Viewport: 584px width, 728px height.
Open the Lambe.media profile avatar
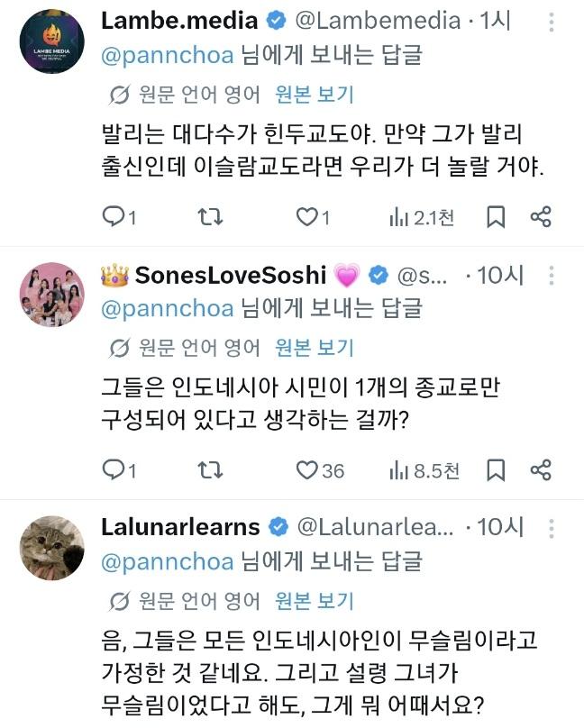(x=52, y=41)
